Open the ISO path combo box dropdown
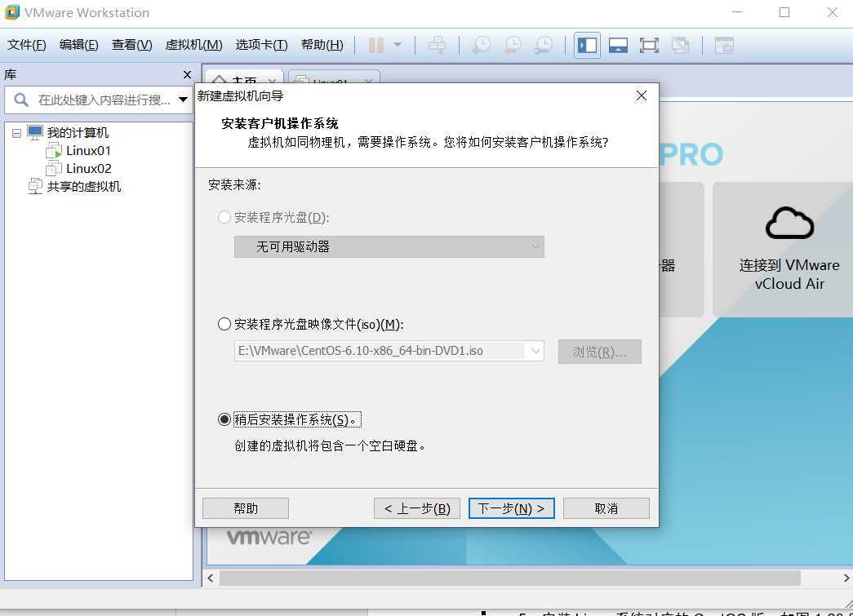The height and width of the screenshot is (616, 853). [535, 351]
